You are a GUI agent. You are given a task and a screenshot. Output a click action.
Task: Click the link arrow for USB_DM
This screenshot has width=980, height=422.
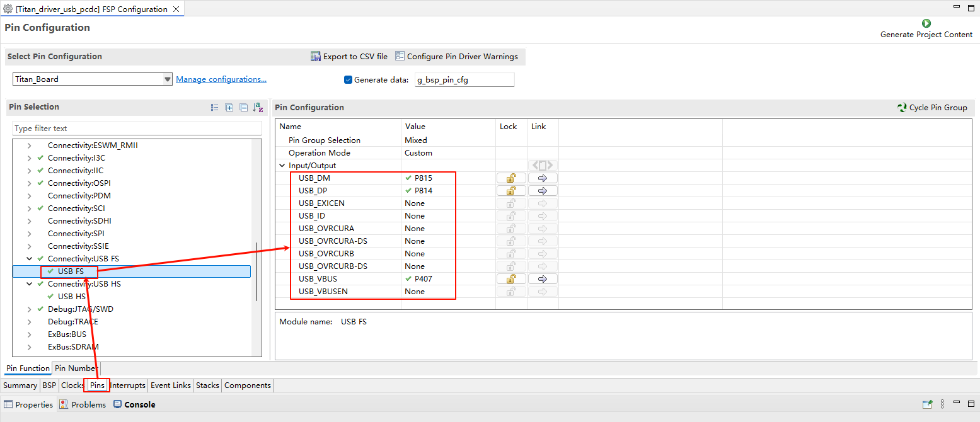pos(543,178)
